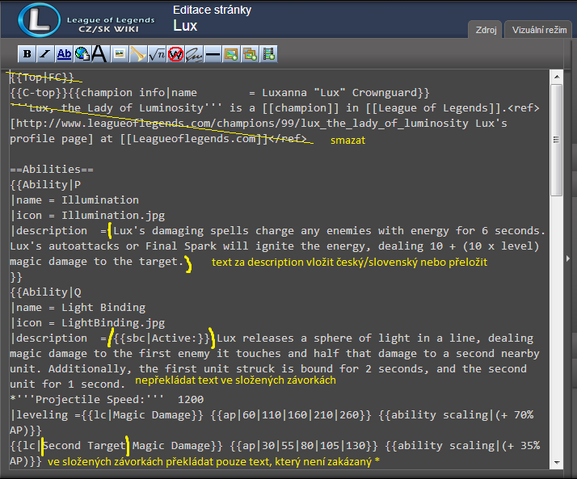Insert headline with large A icon

point(100,54)
